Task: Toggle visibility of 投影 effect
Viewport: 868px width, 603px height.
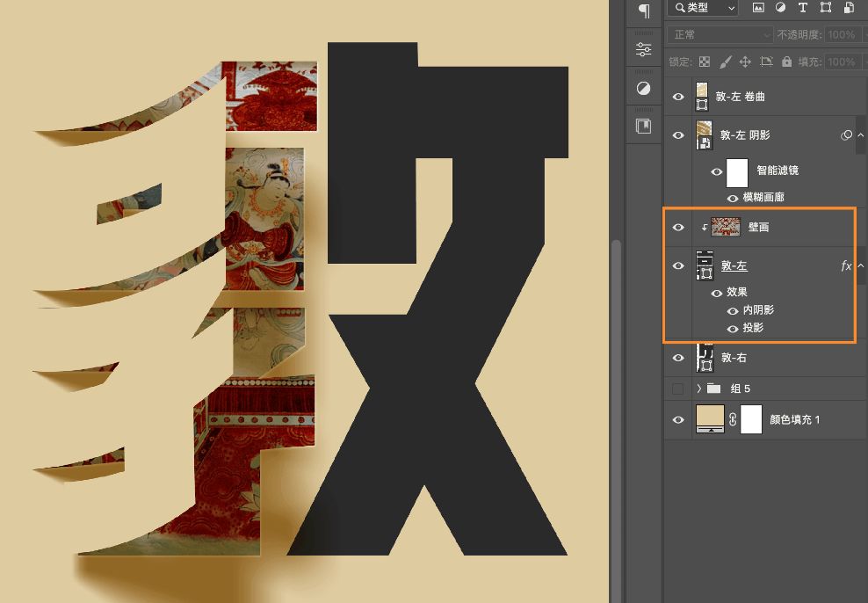Action: [733, 329]
